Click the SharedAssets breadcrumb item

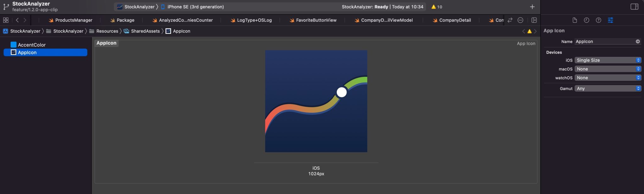[142, 31]
